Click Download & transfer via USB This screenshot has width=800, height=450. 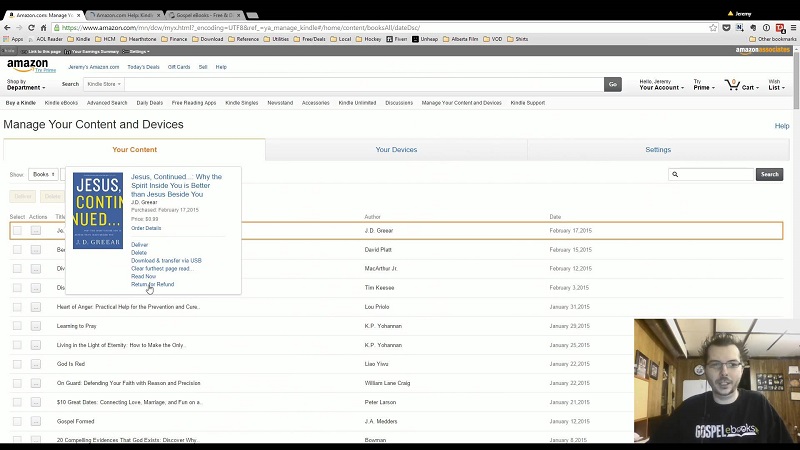click(x=166, y=261)
